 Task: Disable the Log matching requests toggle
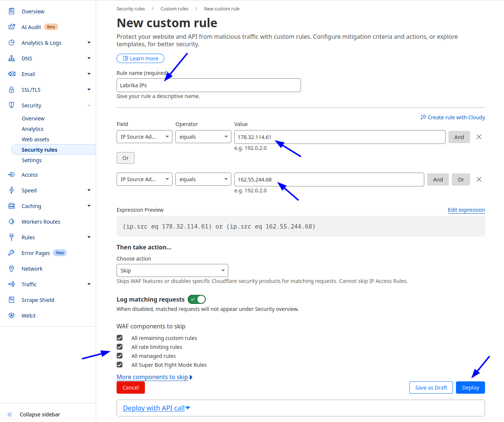pos(197,299)
